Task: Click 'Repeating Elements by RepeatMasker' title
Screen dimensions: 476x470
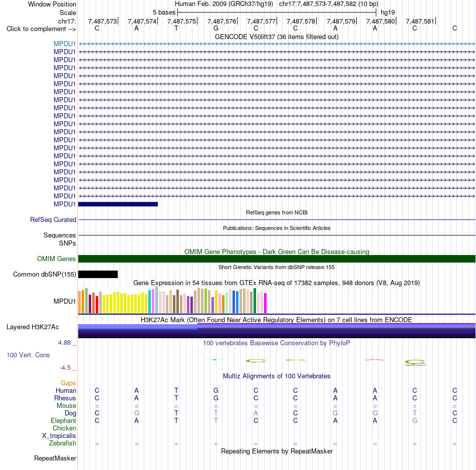Action: pyautogui.click(x=277, y=451)
